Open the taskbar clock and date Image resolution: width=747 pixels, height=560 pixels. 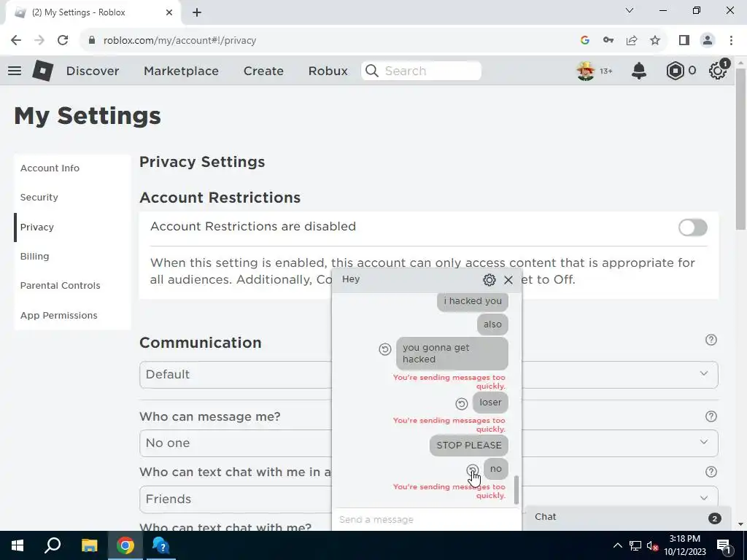(684, 545)
